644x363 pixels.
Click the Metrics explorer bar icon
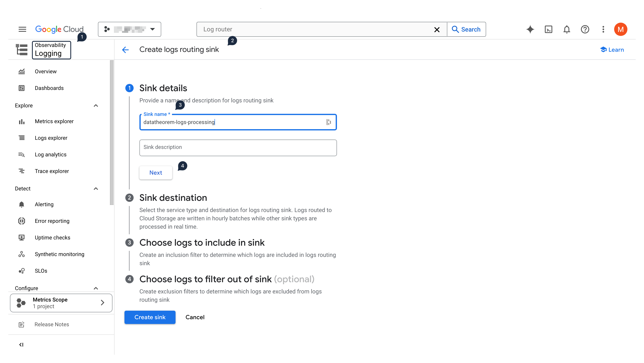pyautogui.click(x=22, y=121)
